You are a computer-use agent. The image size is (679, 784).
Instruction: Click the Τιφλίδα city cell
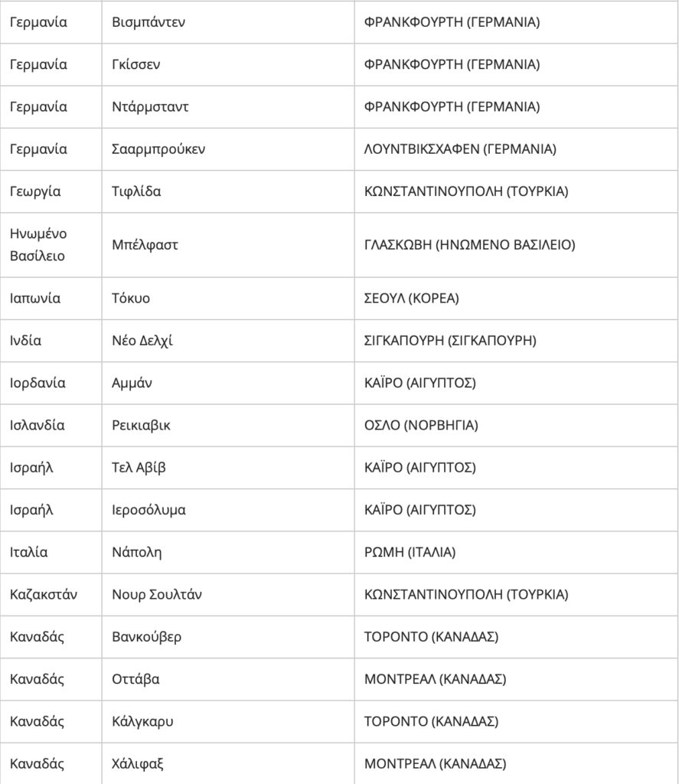coord(228,191)
